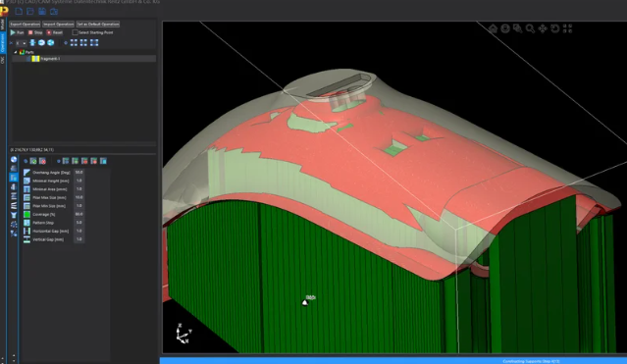Collapse the Parts tree node
The height and width of the screenshot is (364, 627).
tap(16, 52)
